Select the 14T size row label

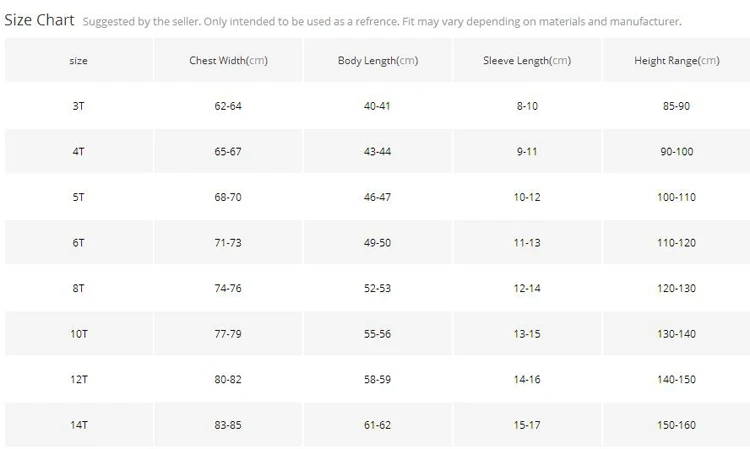(x=78, y=425)
